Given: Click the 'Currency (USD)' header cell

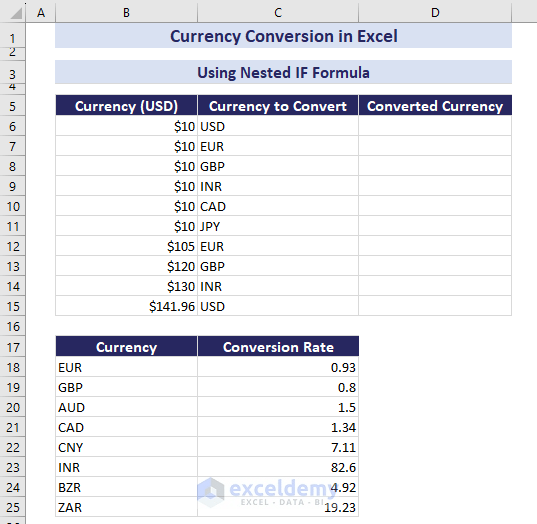Looking at the screenshot, I should tap(126, 105).
